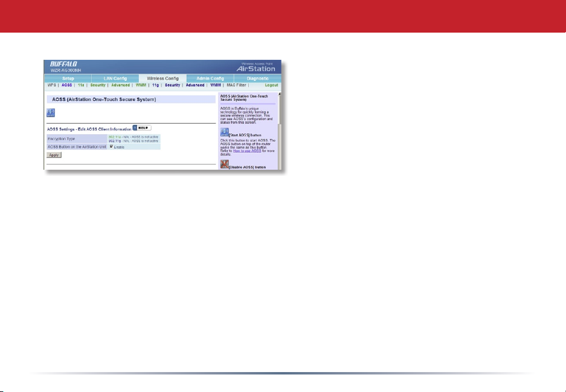Click the AOSS One-Touch Secure System page heading
This screenshot has height=392, width=566.
[104, 99]
